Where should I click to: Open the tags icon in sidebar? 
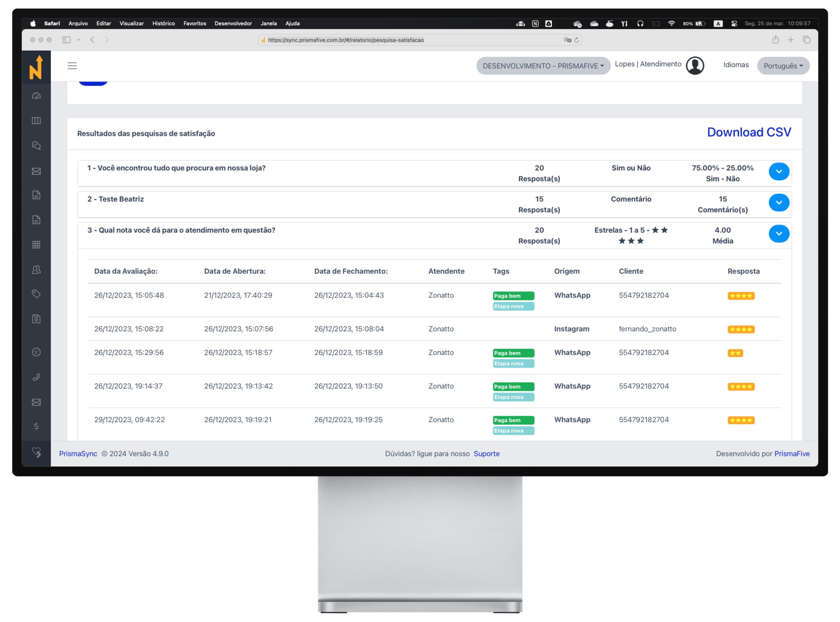pos(36,294)
